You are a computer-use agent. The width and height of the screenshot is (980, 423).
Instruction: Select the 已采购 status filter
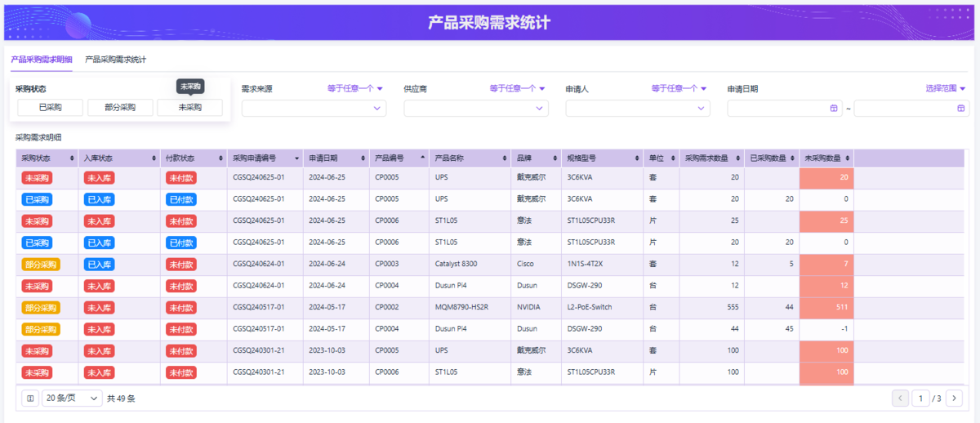point(51,107)
